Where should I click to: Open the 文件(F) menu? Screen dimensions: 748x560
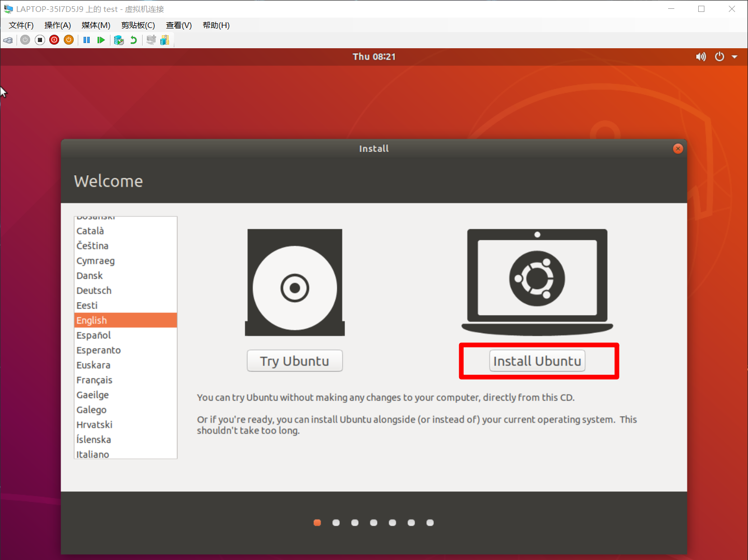(x=21, y=25)
